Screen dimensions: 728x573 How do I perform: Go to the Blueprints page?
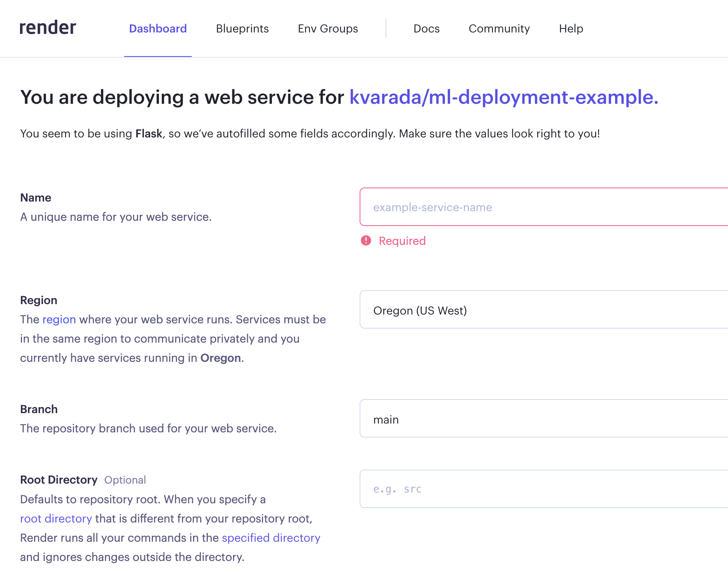[242, 29]
